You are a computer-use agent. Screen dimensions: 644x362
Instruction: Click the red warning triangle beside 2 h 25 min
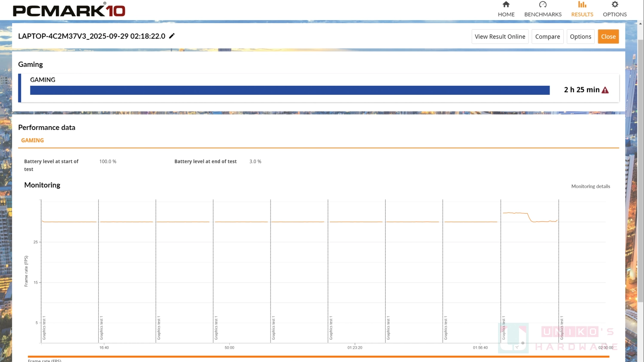605,90
